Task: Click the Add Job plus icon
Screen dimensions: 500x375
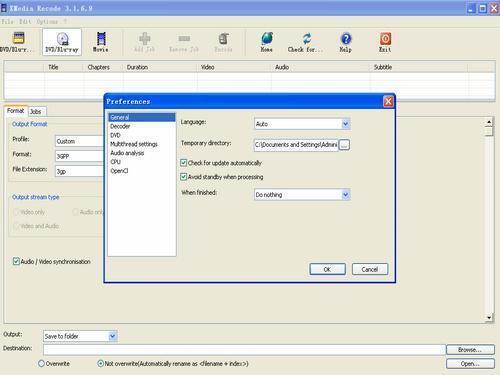Action: point(144,42)
